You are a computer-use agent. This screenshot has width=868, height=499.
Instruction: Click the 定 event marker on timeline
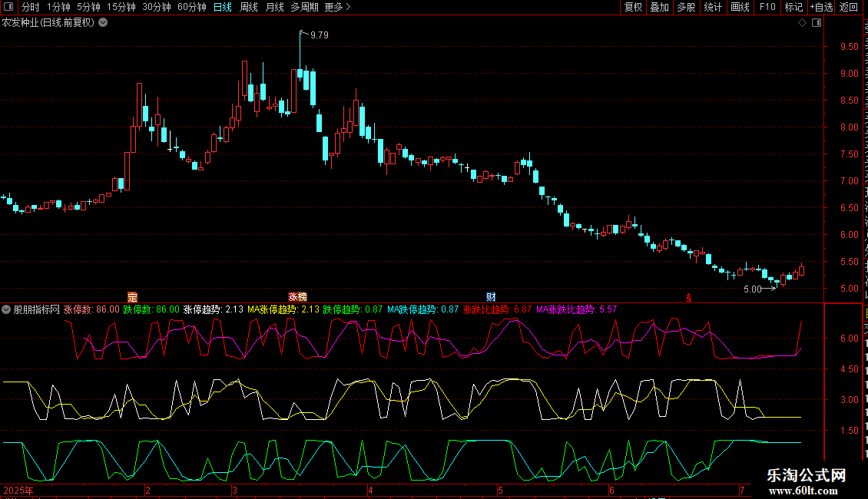(132, 297)
